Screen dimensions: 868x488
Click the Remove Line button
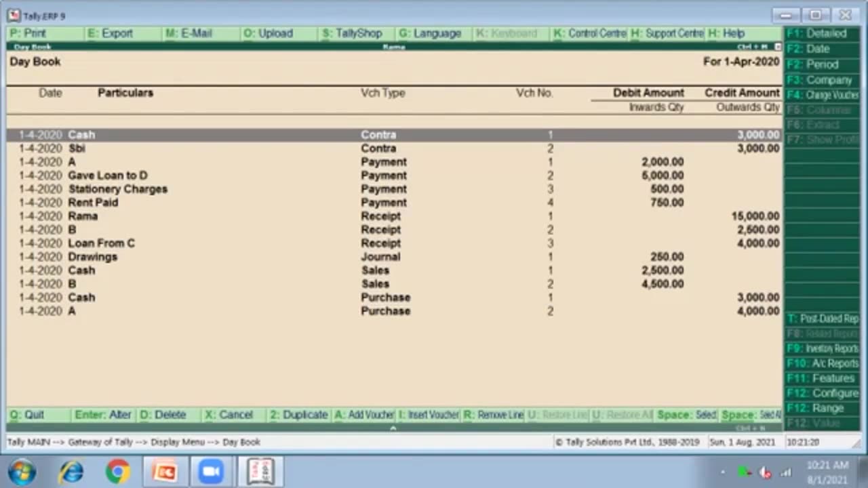tap(494, 415)
